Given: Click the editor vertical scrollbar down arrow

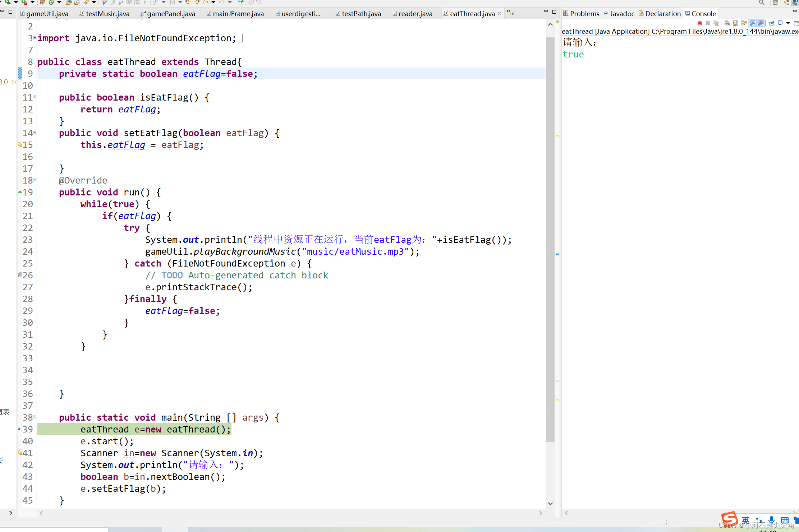Looking at the screenshot, I should [x=550, y=504].
